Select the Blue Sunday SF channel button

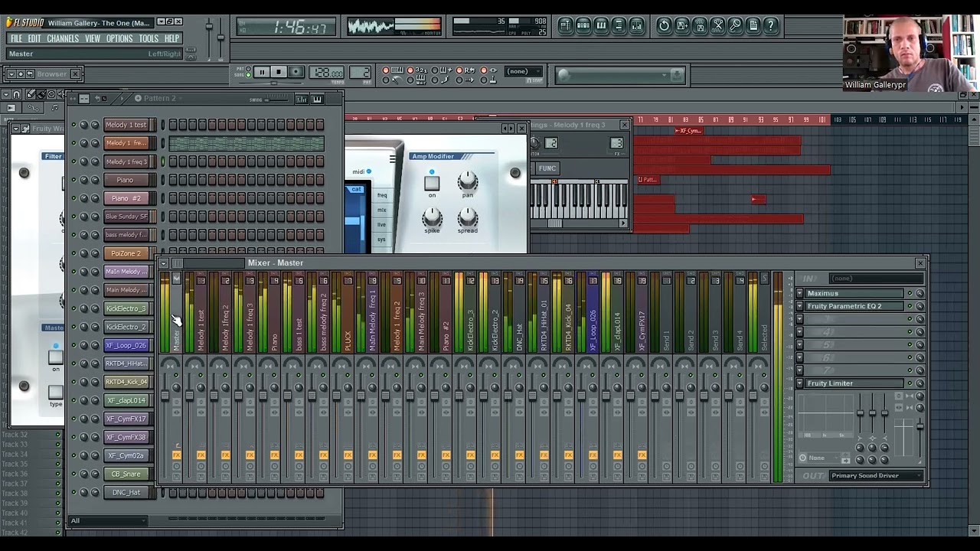(126, 217)
